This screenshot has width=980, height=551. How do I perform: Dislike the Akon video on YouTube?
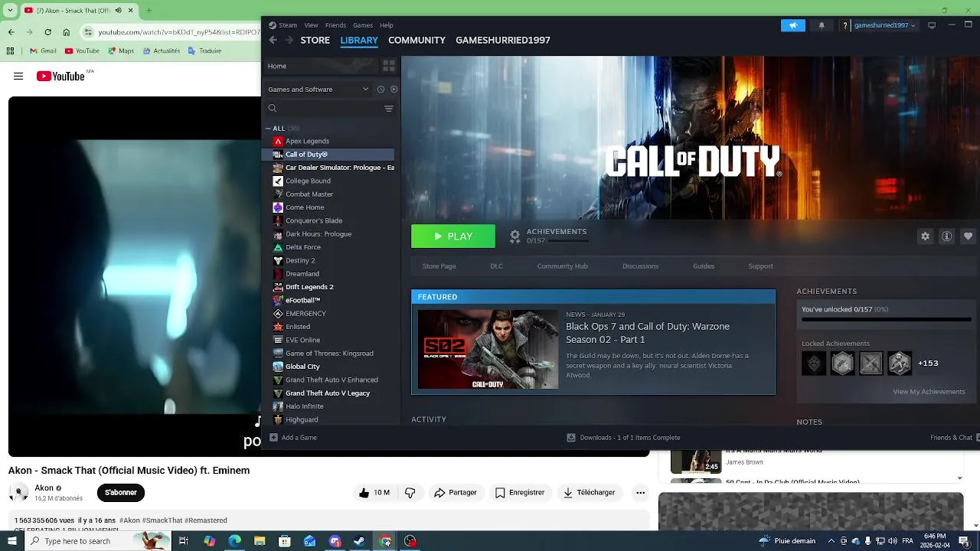(410, 493)
